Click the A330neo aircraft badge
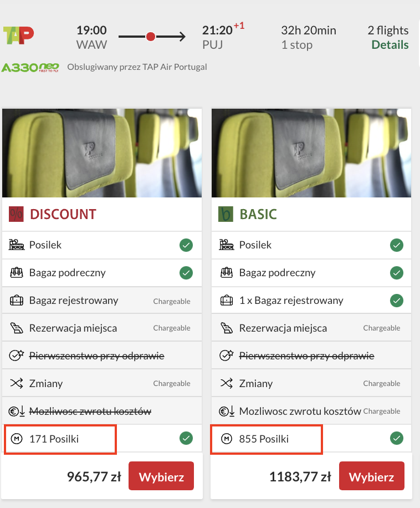The image size is (420, 508). click(30, 68)
